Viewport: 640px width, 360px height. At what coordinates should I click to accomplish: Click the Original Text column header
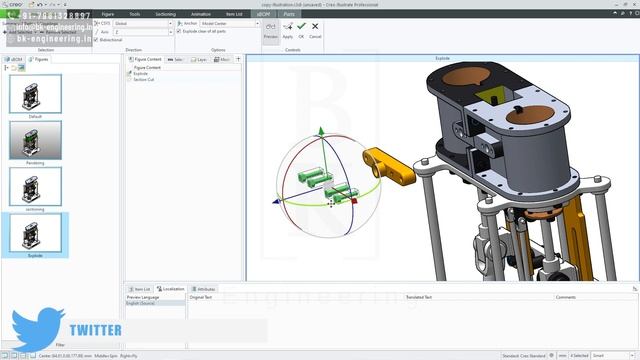(x=201, y=297)
